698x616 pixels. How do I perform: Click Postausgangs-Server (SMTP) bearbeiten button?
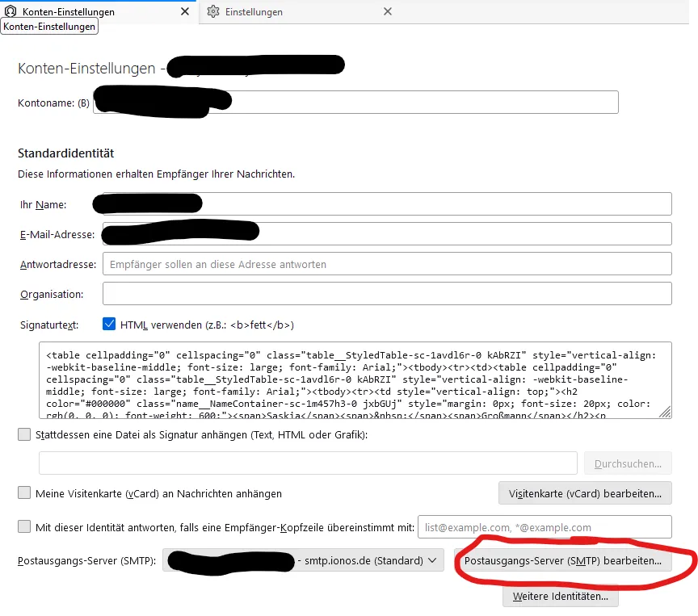pos(562,560)
